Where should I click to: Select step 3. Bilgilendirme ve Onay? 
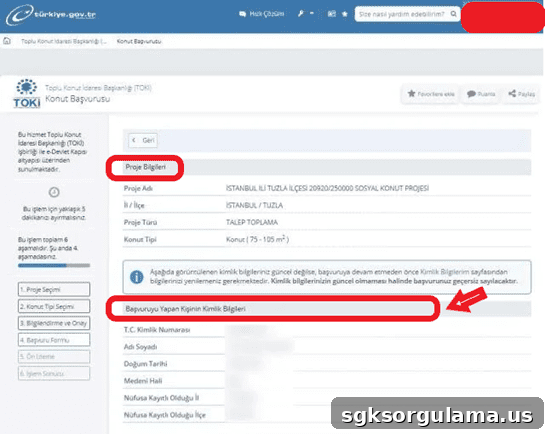click(x=54, y=323)
